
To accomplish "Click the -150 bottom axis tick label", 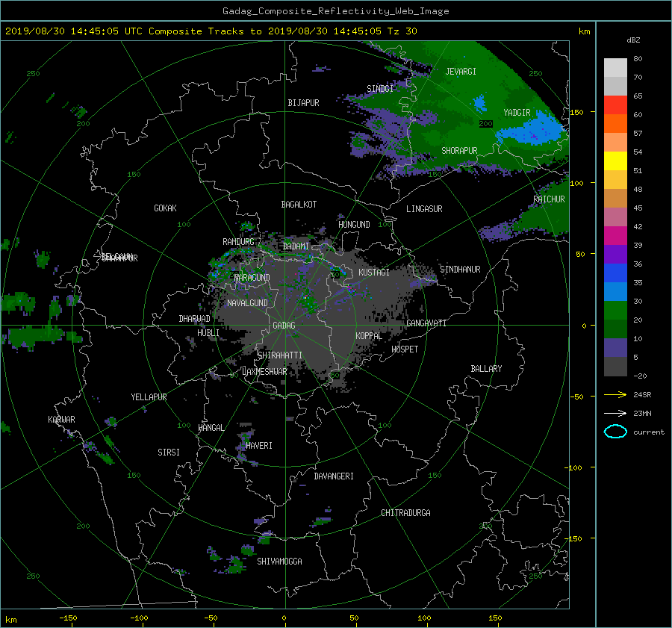I will click(68, 618).
